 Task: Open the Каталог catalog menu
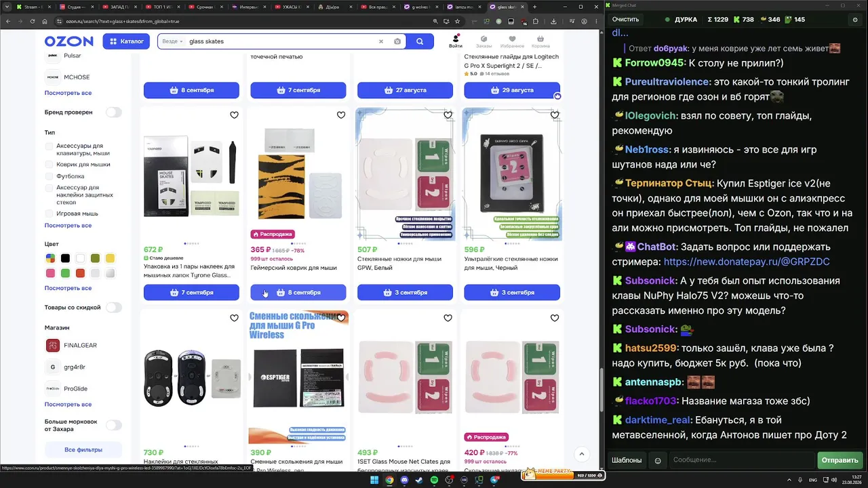click(x=126, y=41)
